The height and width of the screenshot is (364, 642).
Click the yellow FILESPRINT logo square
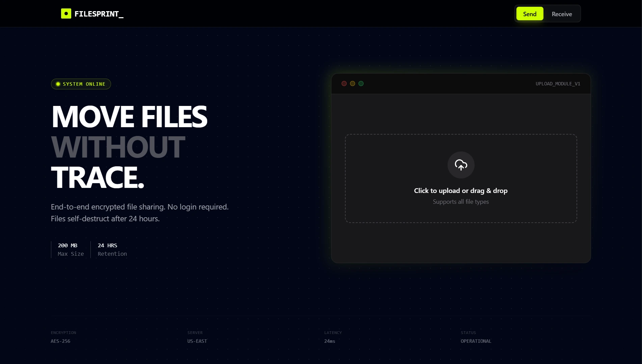pyautogui.click(x=66, y=13)
